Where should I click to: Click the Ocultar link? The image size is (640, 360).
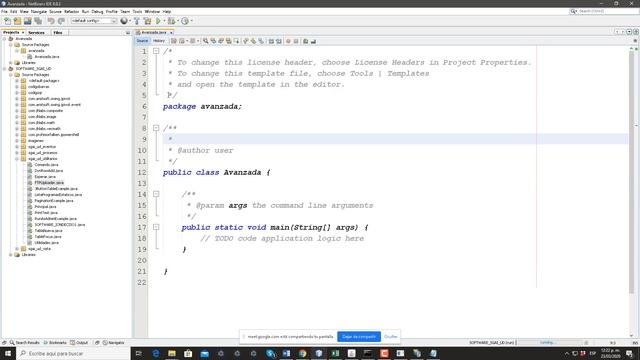pos(391,337)
